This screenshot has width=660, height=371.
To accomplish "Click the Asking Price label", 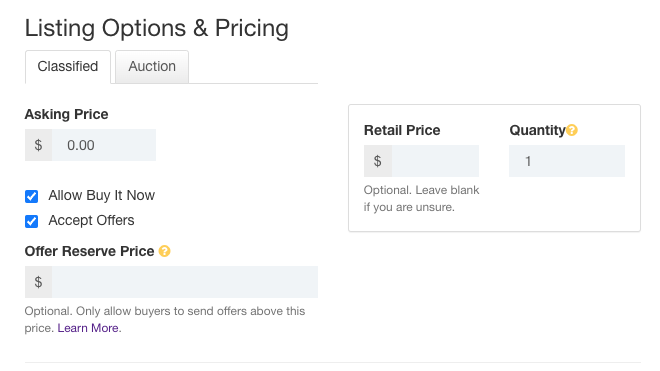I will [x=67, y=114].
